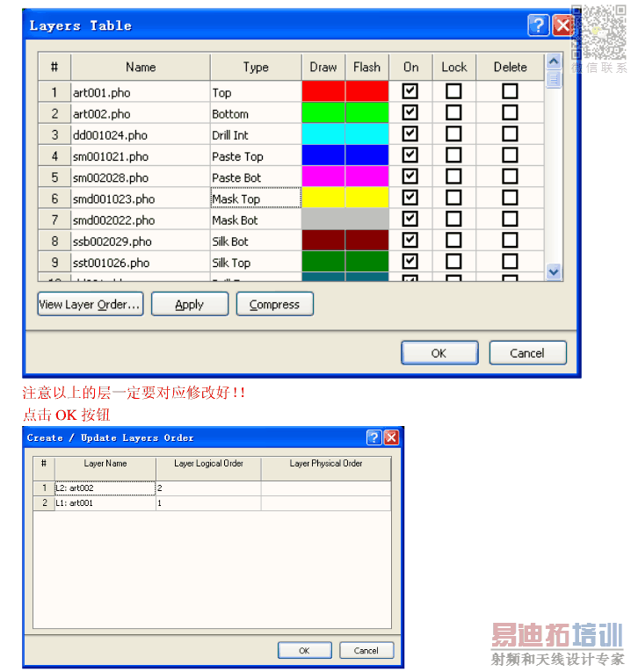Enable Lock for sm001021.pho layer
This screenshot has width=631, height=672.
[x=453, y=155]
